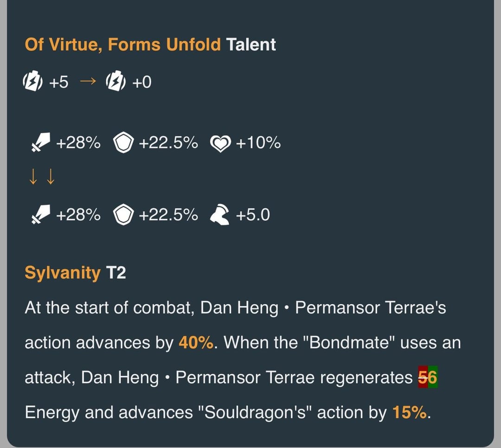Open the Sylvanity trace link

point(62,273)
